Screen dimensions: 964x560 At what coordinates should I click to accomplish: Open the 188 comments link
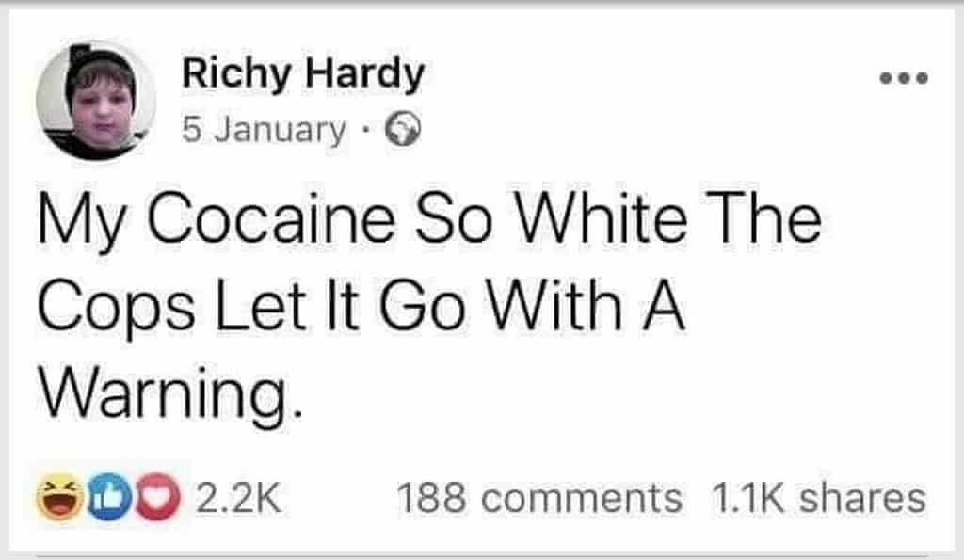pyautogui.click(x=539, y=498)
